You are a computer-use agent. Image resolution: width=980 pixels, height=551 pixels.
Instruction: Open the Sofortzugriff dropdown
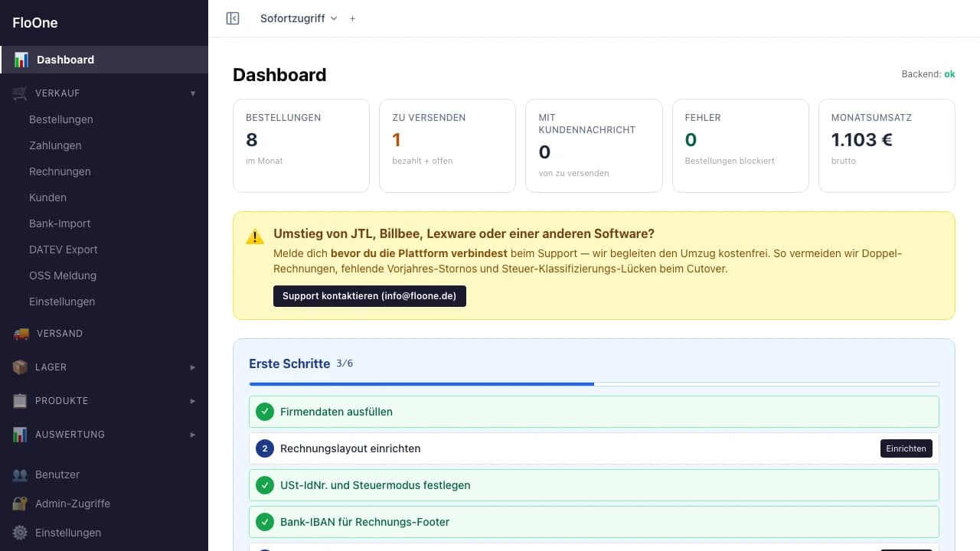point(299,18)
